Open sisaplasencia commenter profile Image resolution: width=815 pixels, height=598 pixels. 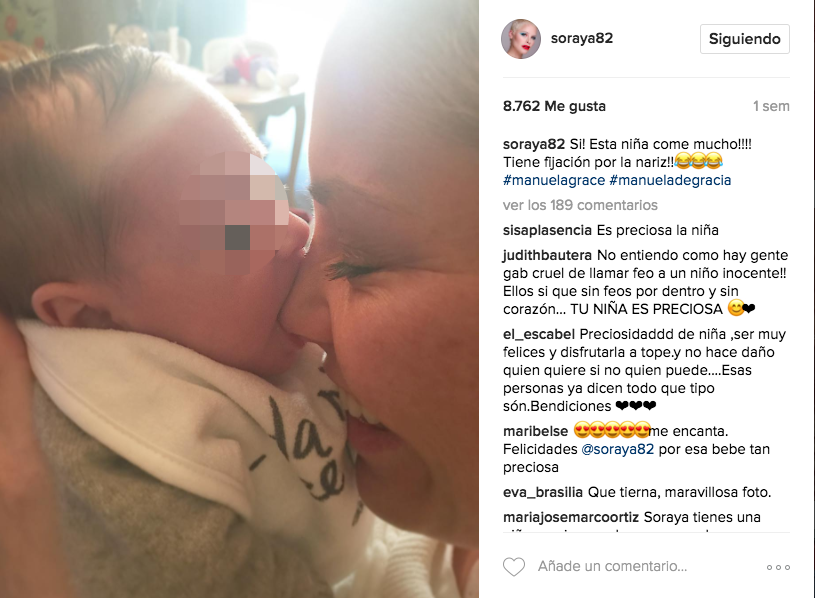[547, 230]
